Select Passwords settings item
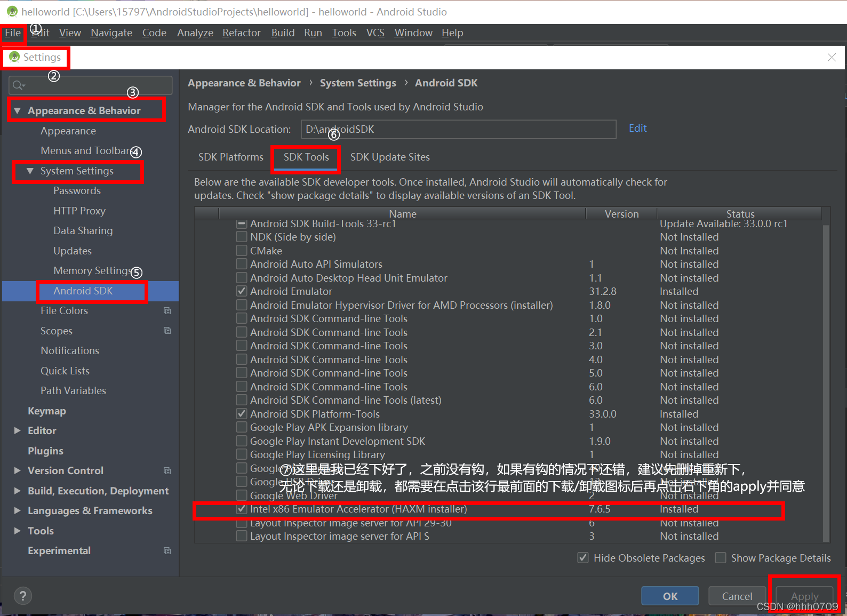847x616 pixels. pyautogui.click(x=77, y=190)
